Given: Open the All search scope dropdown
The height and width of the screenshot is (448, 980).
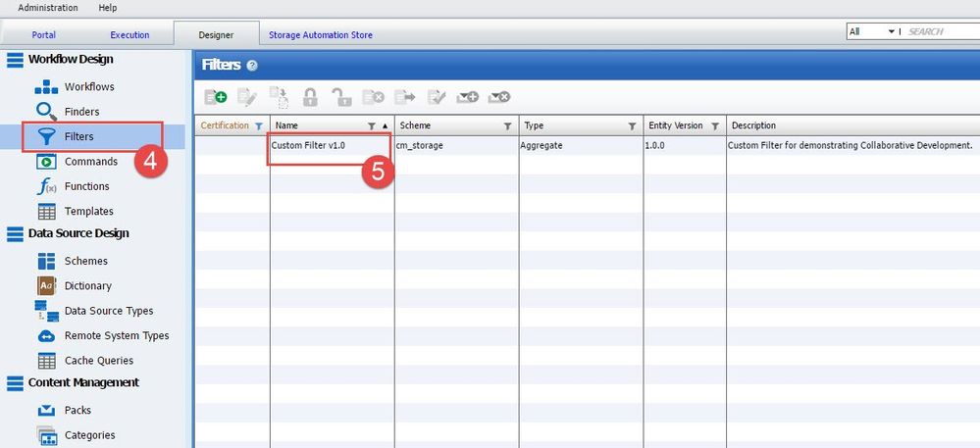Looking at the screenshot, I should tap(872, 31).
